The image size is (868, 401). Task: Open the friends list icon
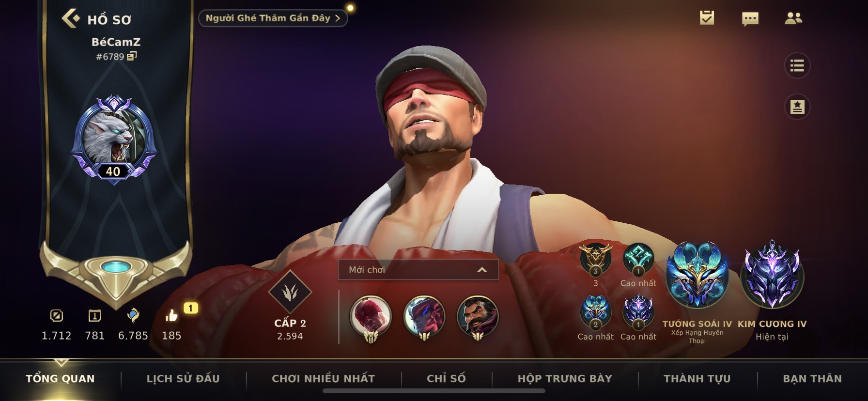[x=793, y=18]
